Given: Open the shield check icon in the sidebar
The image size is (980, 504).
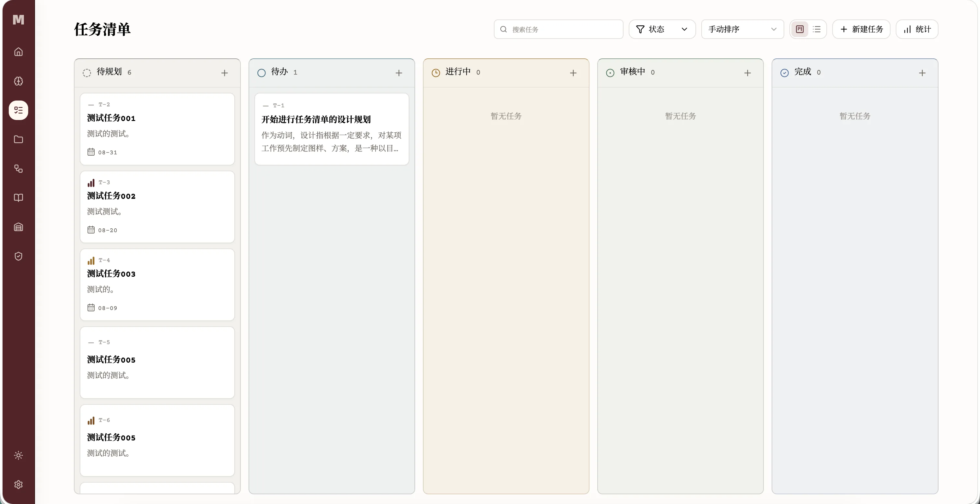Looking at the screenshot, I should [x=18, y=256].
